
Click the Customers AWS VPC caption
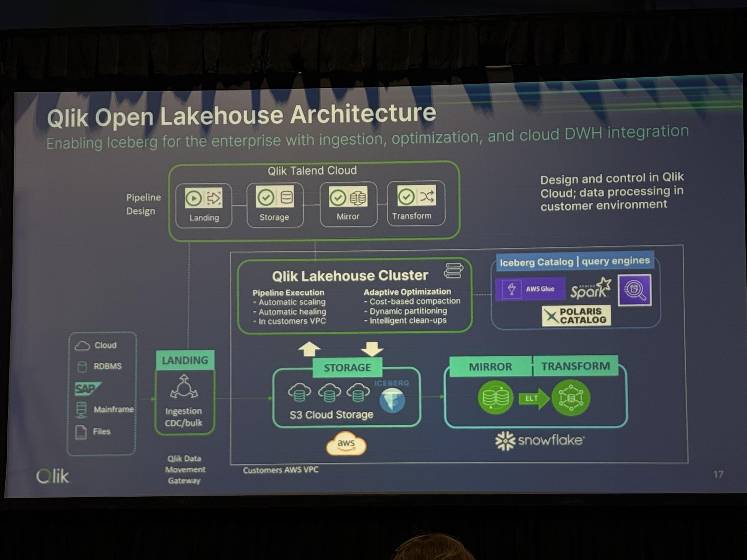tap(281, 470)
